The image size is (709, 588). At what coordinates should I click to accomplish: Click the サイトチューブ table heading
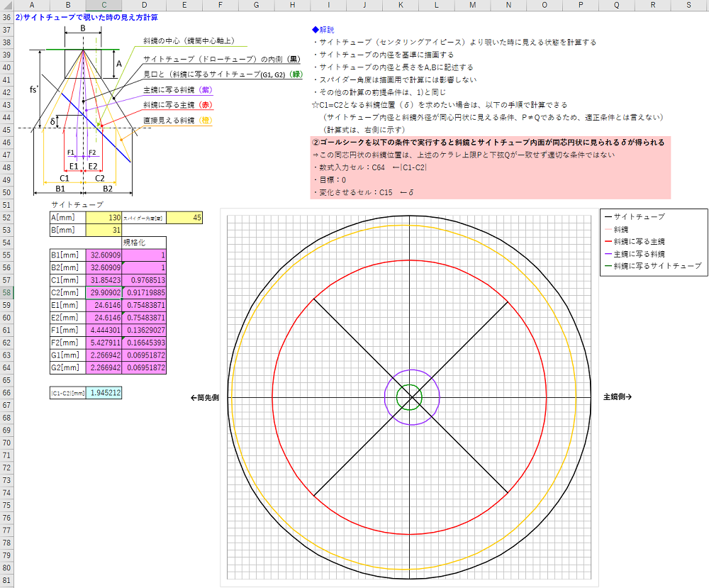pyautogui.click(x=77, y=205)
